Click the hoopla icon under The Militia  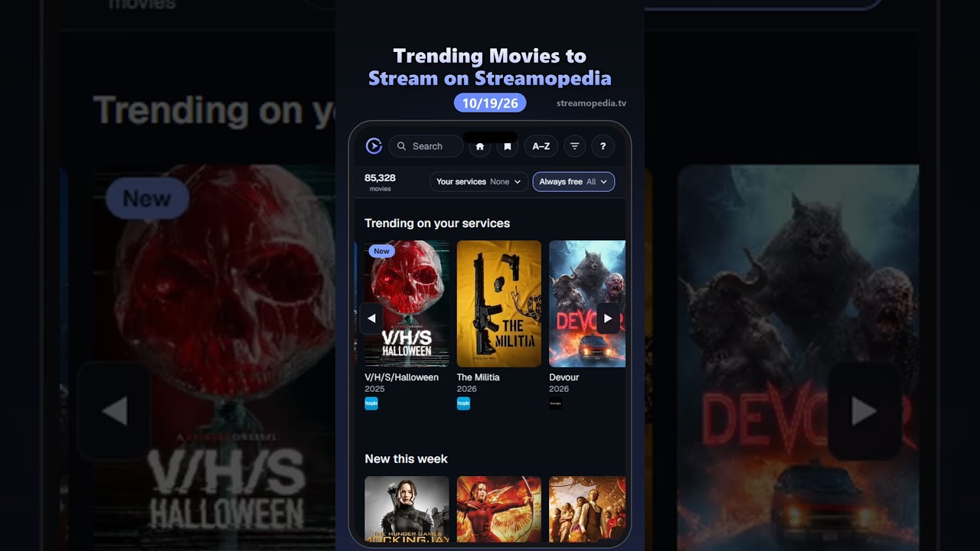point(463,403)
